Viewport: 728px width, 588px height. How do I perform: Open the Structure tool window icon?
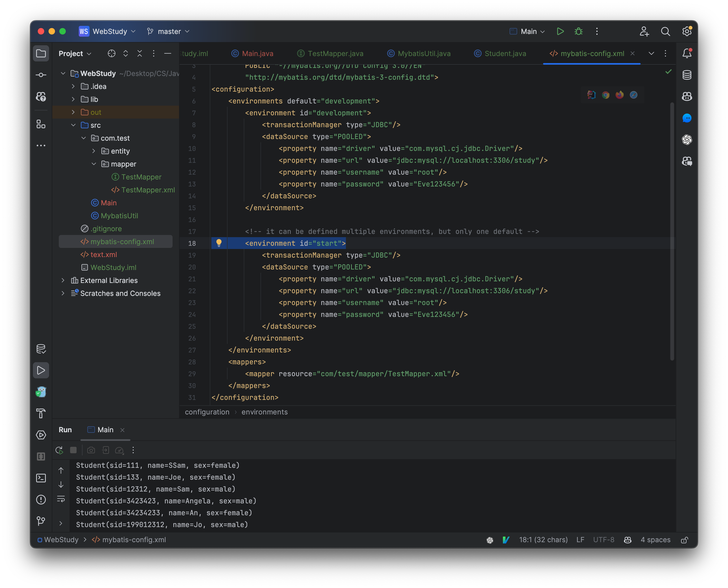click(x=41, y=124)
